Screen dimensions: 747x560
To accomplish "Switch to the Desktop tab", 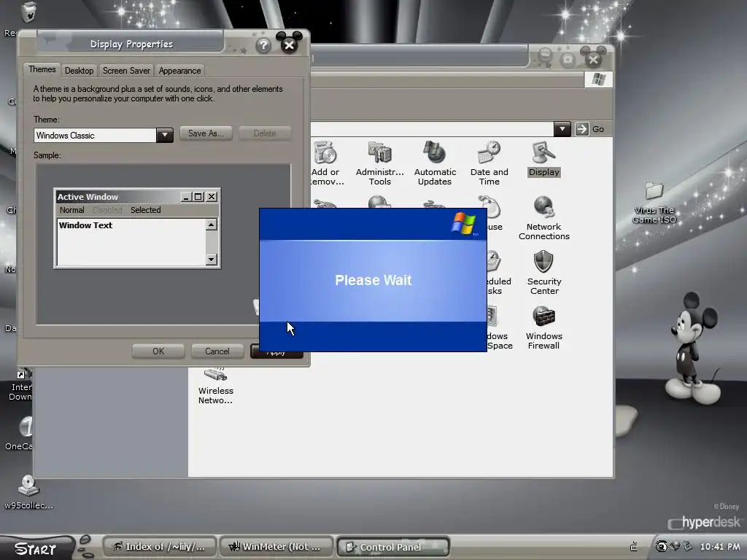I will 79,71.
